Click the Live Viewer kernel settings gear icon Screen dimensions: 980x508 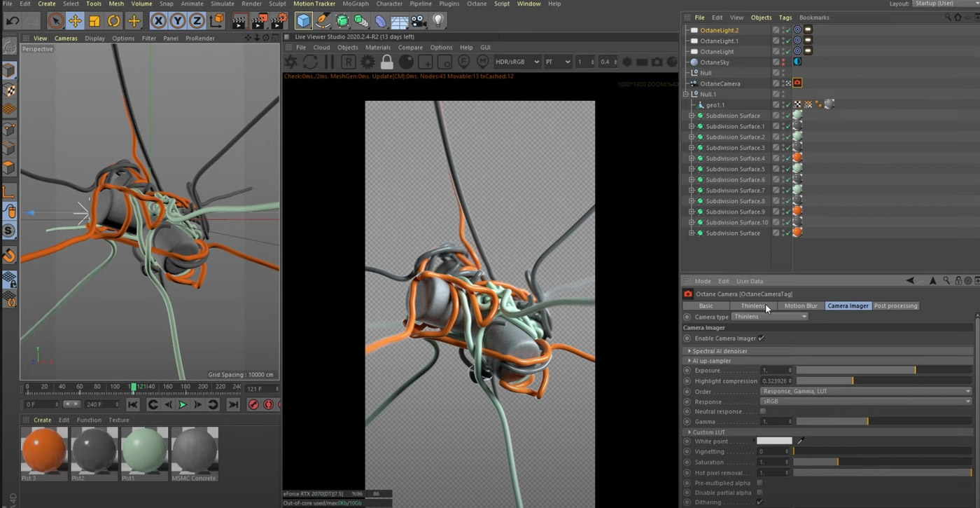click(x=367, y=62)
